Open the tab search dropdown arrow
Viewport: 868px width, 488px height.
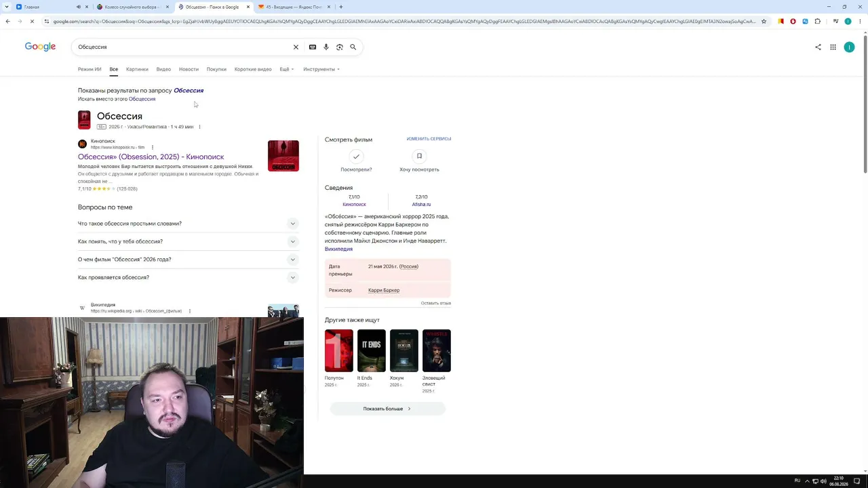coord(7,7)
